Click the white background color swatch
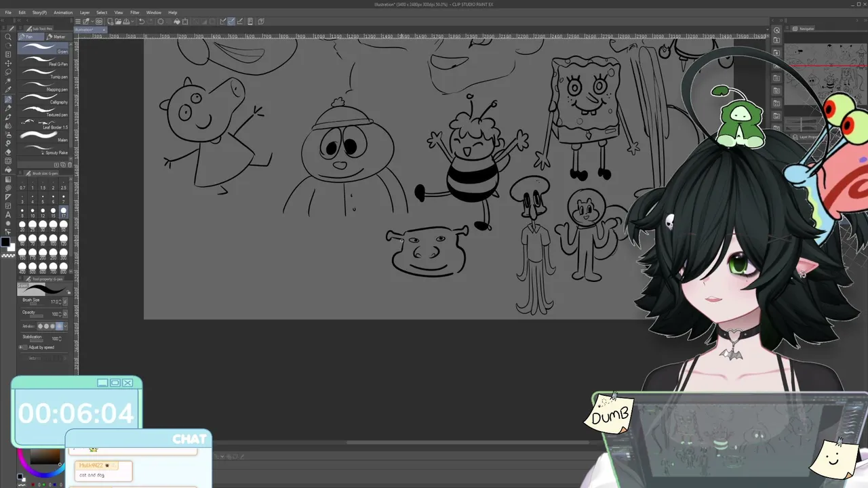 tap(11, 247)
